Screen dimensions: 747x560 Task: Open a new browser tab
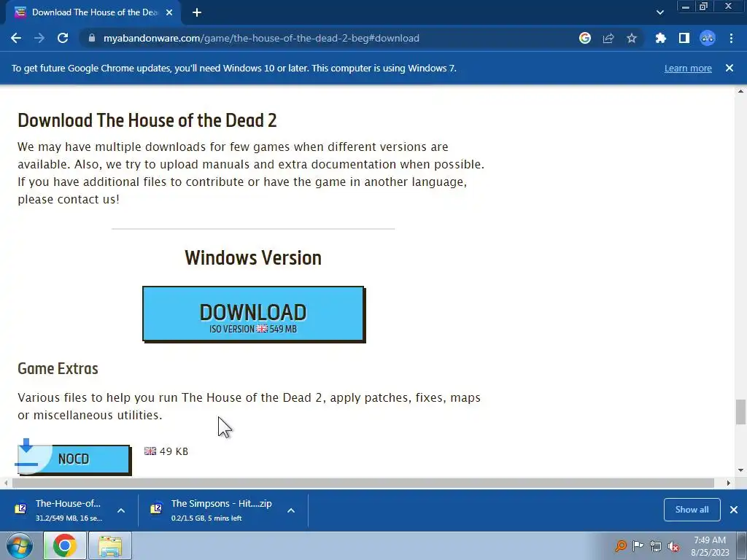[197, 12]
